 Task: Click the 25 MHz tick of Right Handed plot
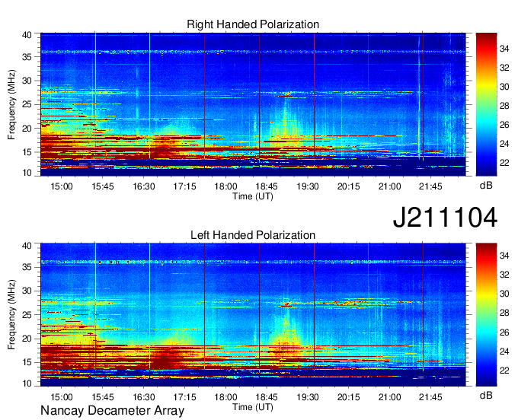pyautogui.click(x=27, y=104)
